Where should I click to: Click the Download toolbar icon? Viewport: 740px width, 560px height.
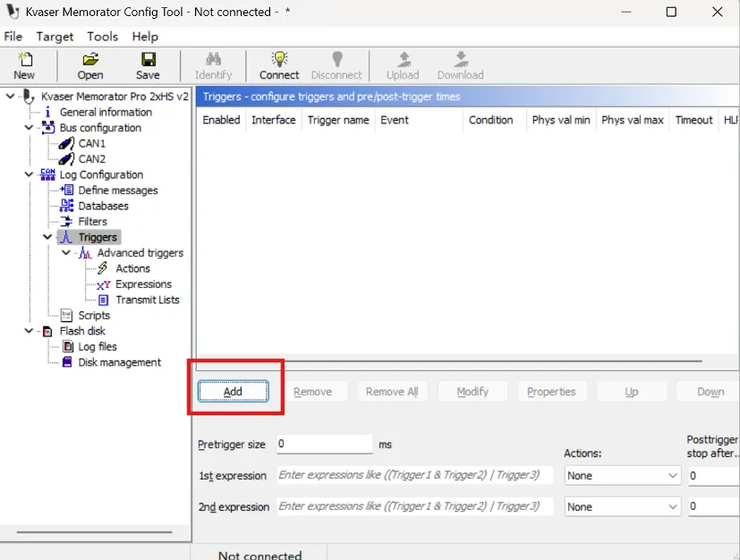pos(461,59)
